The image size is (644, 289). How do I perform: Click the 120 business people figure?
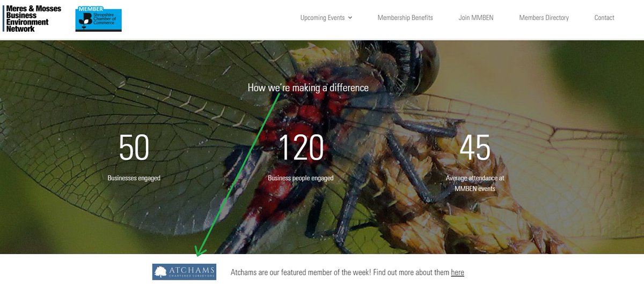301,148
